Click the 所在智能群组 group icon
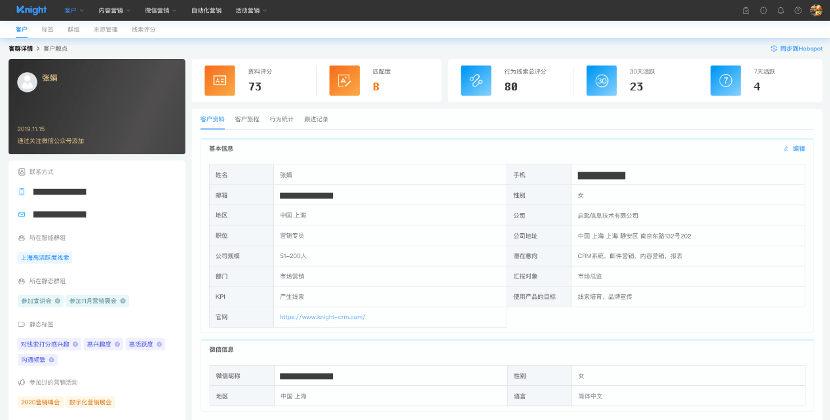Viewport: 830px width, 420px height. [x=22, y=238]
